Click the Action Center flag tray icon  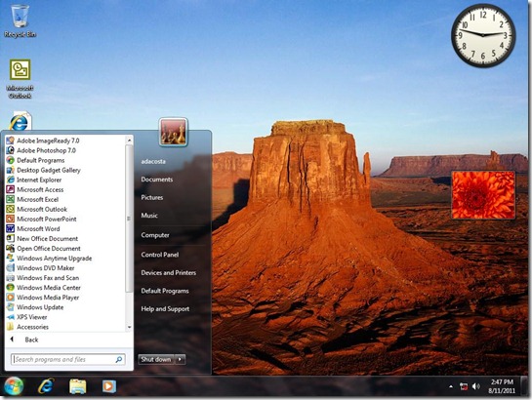pos(463,386)
